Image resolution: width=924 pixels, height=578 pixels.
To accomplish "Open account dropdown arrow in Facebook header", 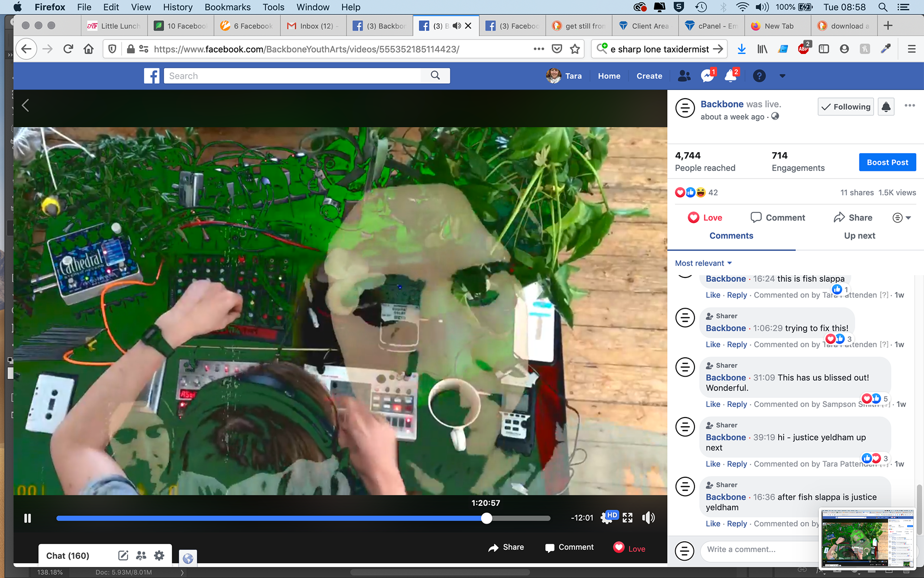I will tap(782, 76).
